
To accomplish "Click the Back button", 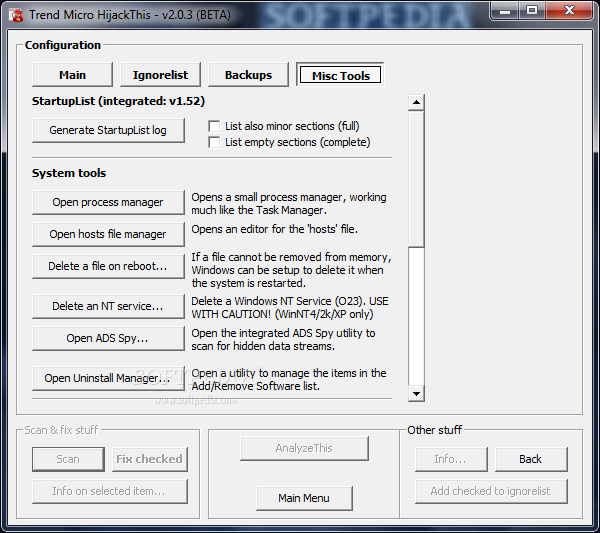I will [x=531, y=459].
